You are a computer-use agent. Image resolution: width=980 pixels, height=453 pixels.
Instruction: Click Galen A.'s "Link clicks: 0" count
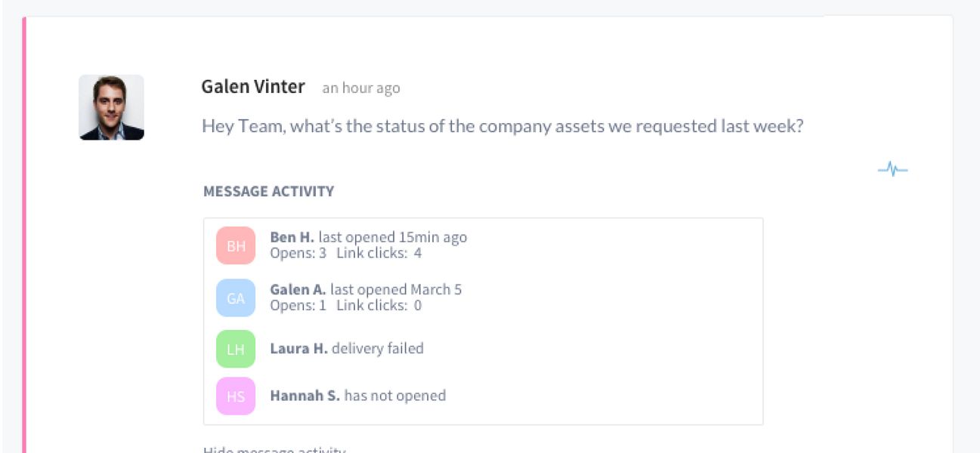pos(379,305)
